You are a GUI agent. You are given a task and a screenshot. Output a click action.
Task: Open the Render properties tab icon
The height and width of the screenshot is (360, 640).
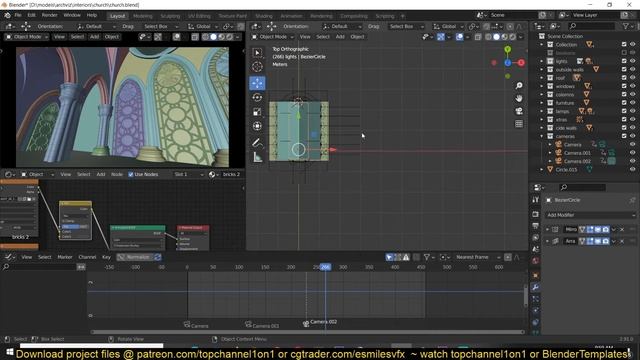(536, 214)
